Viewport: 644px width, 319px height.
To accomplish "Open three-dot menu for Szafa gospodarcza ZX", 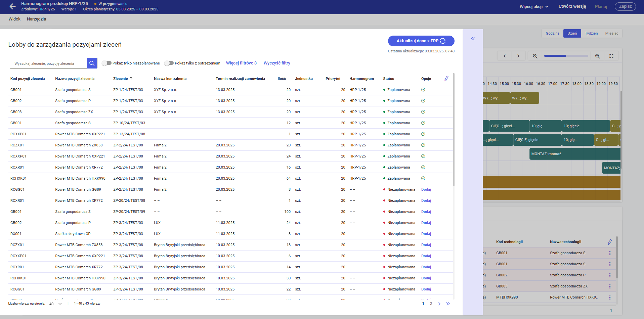I will tap(610, 286).
